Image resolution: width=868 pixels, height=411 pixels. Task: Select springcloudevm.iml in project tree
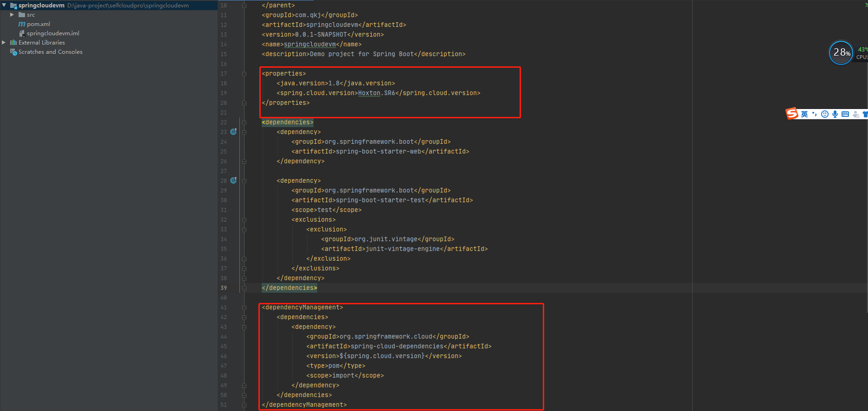coord(53,33)
